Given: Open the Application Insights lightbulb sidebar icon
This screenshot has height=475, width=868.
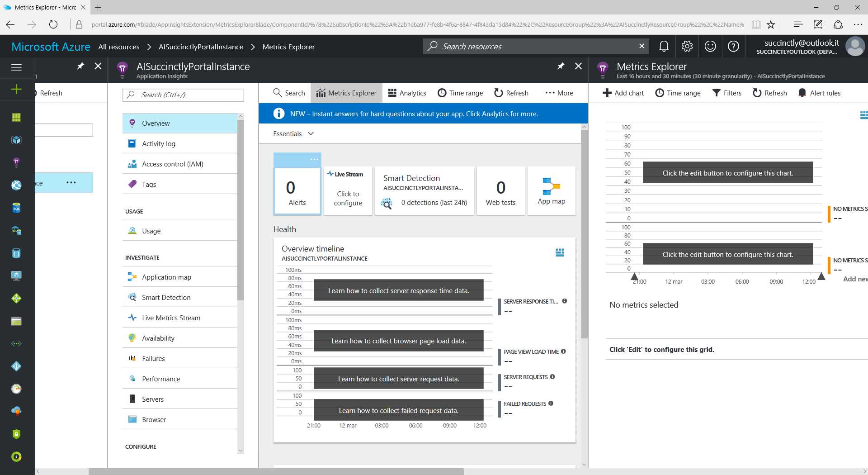Looking at the screenshot, I should [x=16, y=162].
